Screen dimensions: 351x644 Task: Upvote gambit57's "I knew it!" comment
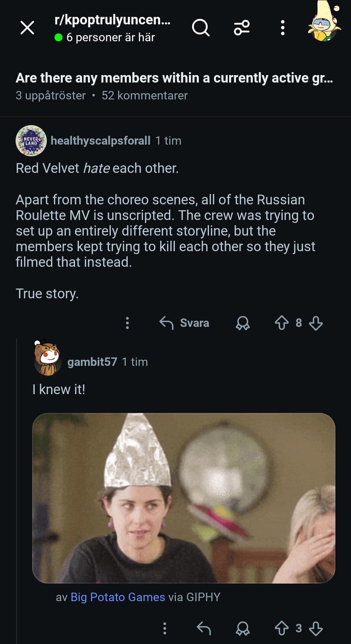click(281, 628)
